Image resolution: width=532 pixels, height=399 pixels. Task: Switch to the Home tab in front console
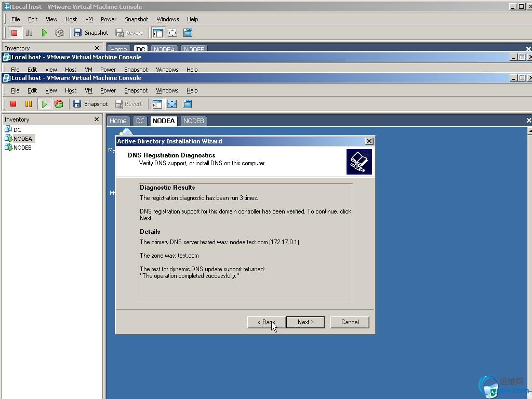[x=118, y=121]
